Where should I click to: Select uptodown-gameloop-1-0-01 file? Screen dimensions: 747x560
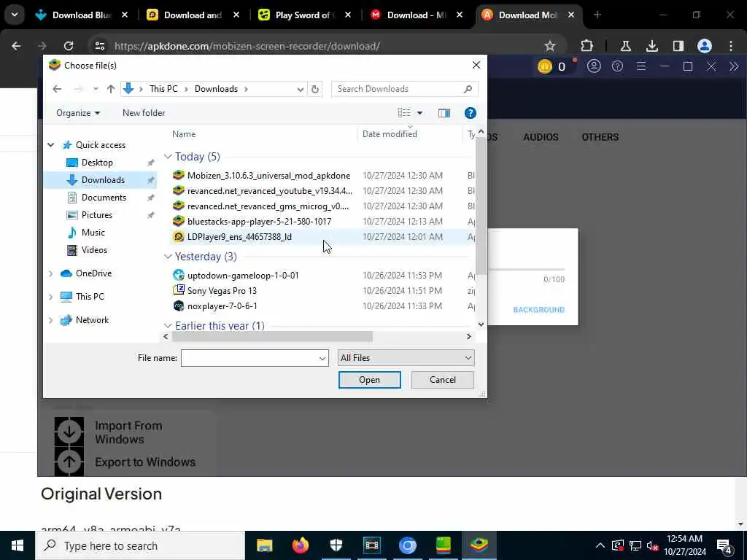pyautogui.click(x=243, y=275)
